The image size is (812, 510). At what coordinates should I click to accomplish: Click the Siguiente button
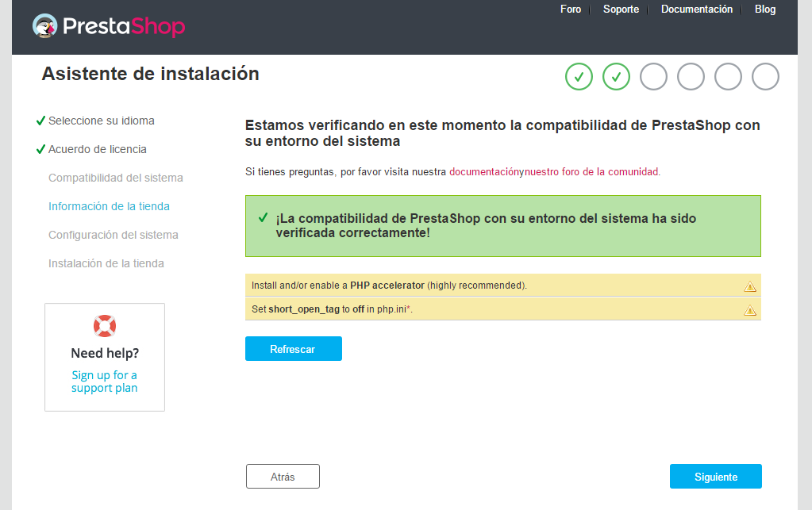[716, 477]
